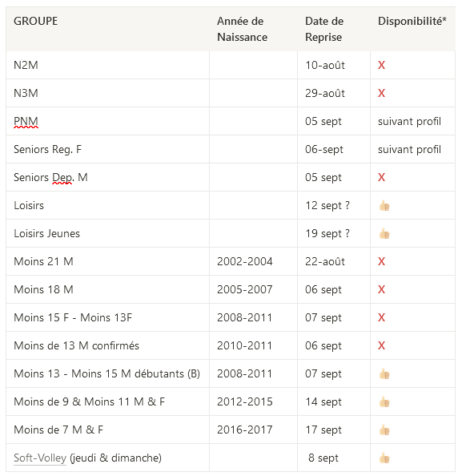Image resolution: width=466 pixels, height=476 pixels.
Task: Click the thumbs-up icon for Loisirs Jeunes
Action: 384,234
